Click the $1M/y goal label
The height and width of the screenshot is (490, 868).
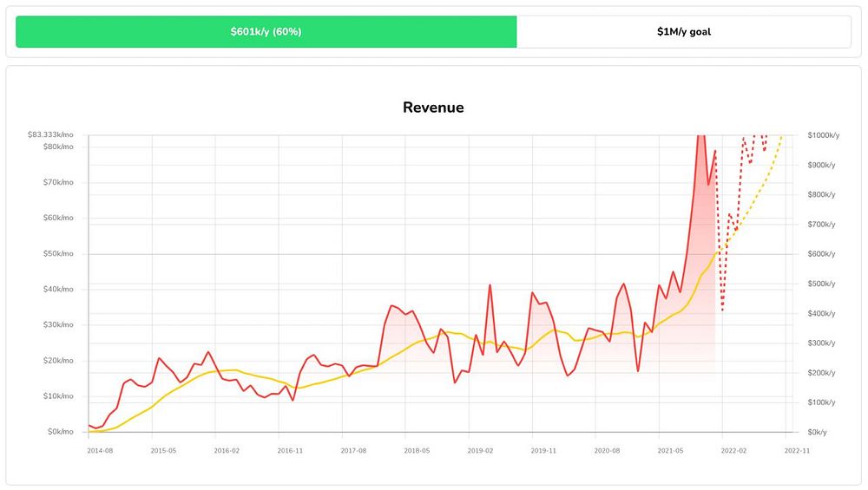[x=684, y=31]
